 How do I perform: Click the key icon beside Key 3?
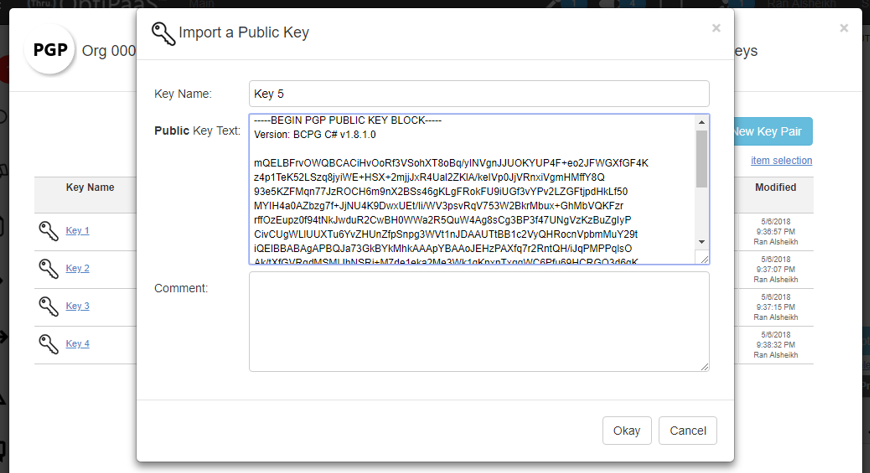point(49,307)
